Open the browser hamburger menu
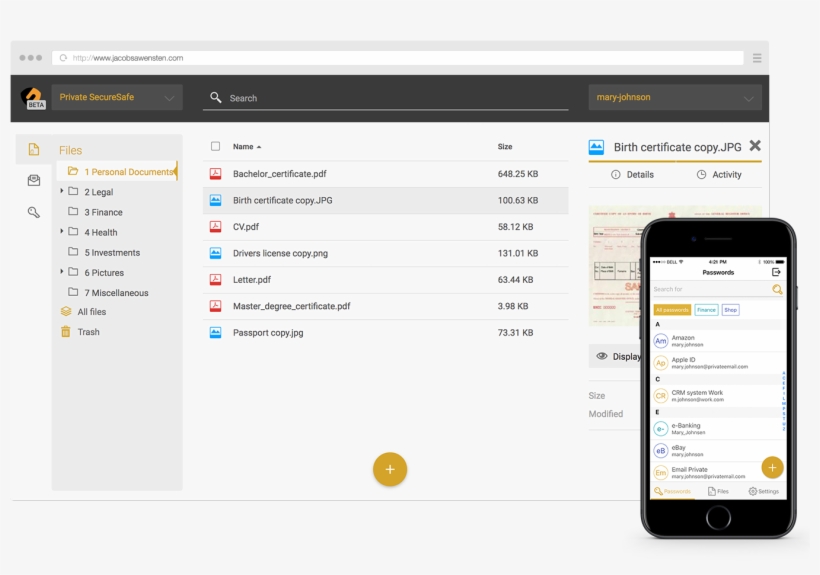 click(x=757, y=58)
